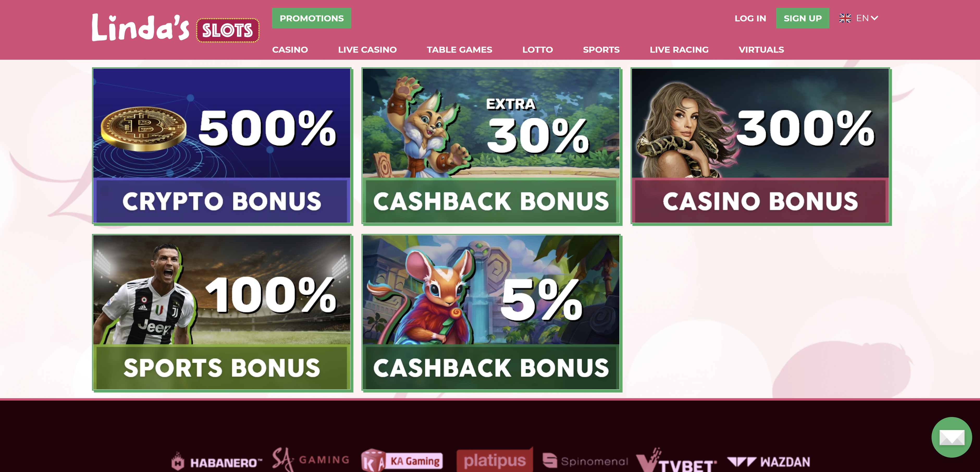
Task: Click the UK flag language icon
Action: point(845,18)
